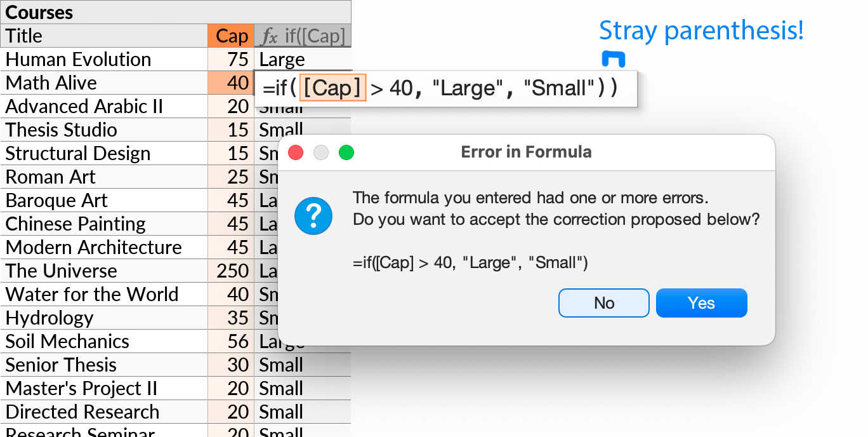Screen dimensions: 868x437
Task: Click the Title column header
Action: click(x=24, y=36)
